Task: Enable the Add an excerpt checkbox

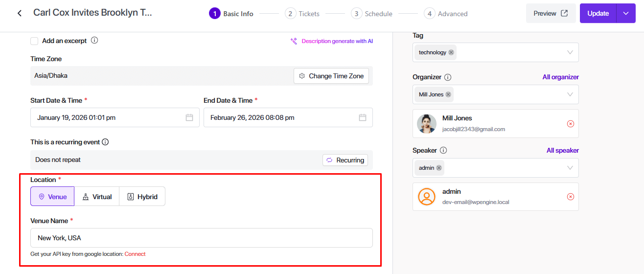Action: click(34, 41)
